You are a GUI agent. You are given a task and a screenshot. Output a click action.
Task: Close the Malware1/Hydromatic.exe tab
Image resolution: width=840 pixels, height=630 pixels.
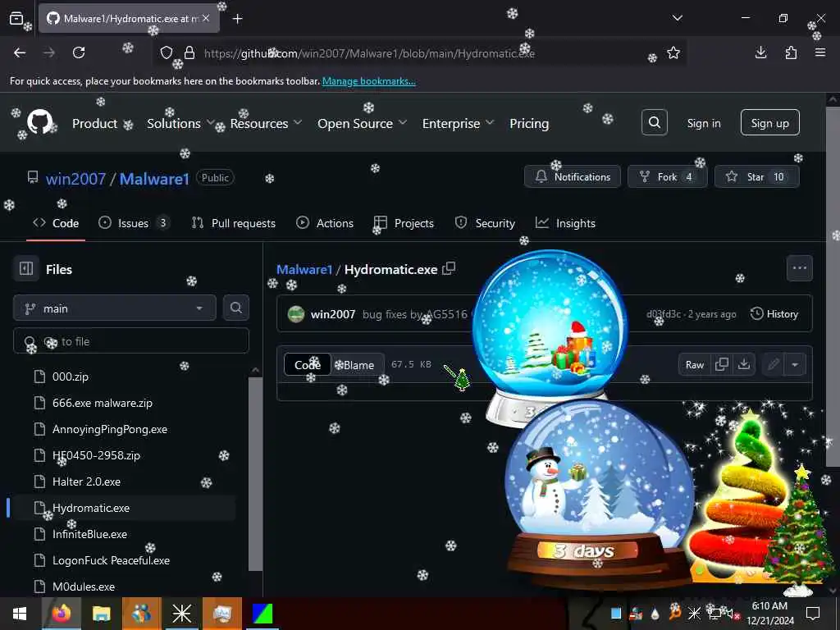[206, 18]
